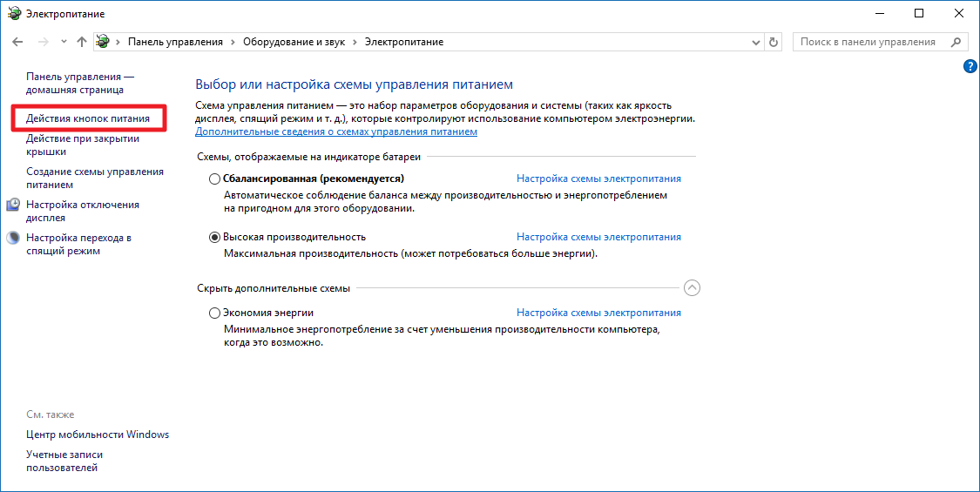Open plan settings for Сбалансированная

click(598, 179)
